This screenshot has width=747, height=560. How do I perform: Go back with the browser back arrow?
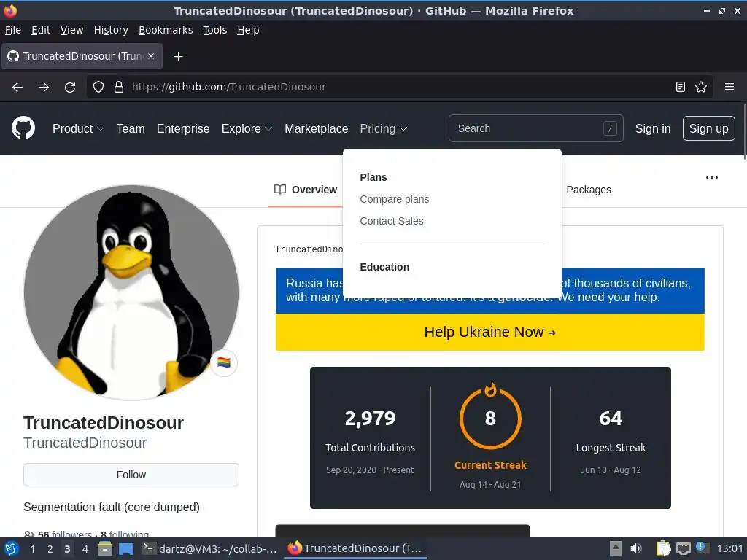[18, 87]
